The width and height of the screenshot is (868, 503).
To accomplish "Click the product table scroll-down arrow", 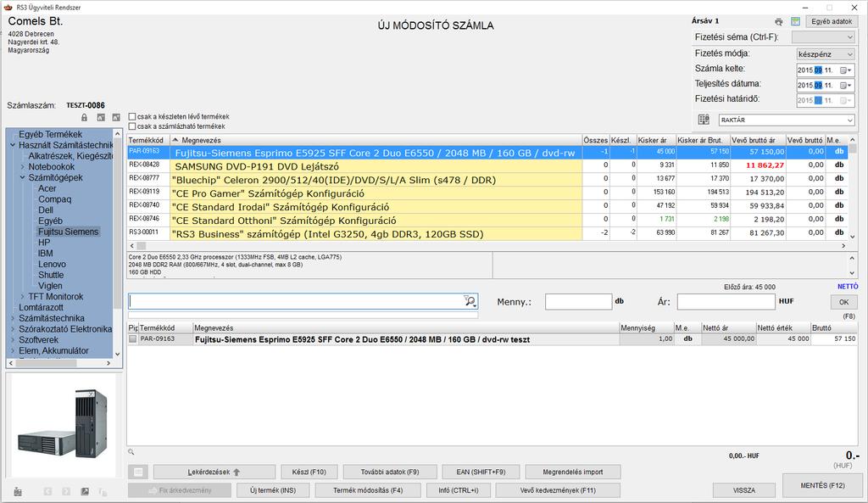I will (853, 238).
